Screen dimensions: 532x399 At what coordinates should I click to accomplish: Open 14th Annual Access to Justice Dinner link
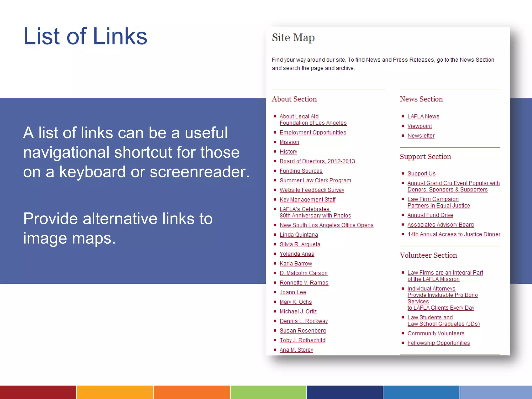pyautogui.click(x=454, y=235)
